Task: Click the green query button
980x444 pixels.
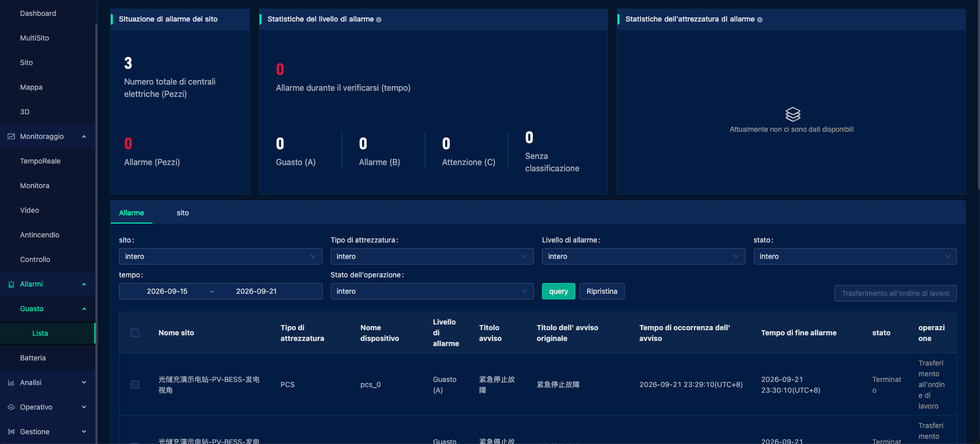Action: point(558,291)
